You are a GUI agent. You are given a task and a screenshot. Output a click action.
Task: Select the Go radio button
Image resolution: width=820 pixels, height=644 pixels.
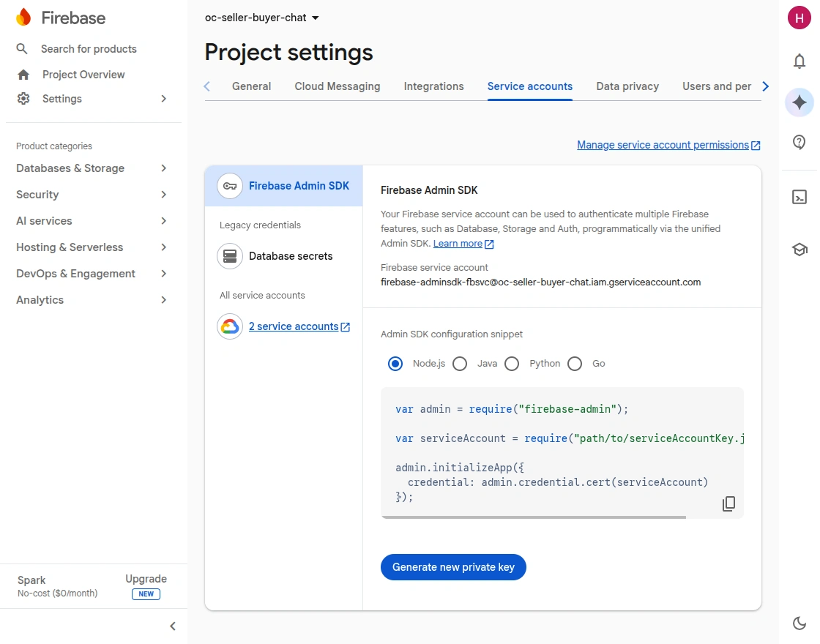575,364
